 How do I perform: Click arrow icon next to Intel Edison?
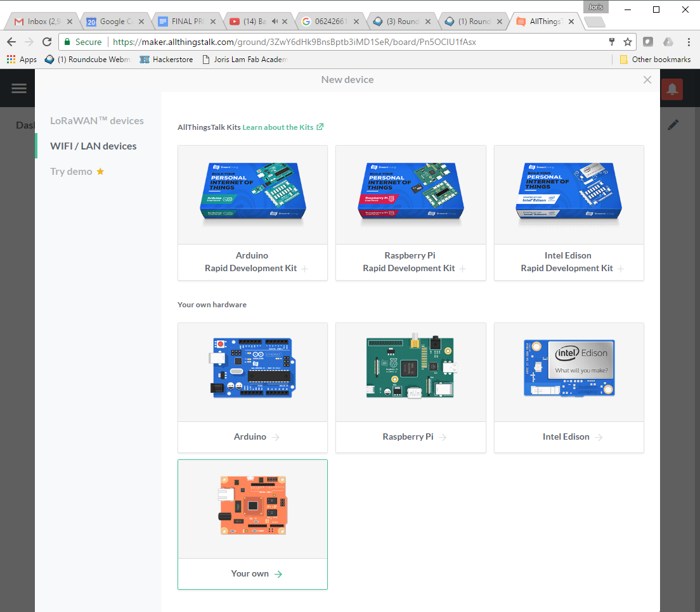(x=599, y=438)
